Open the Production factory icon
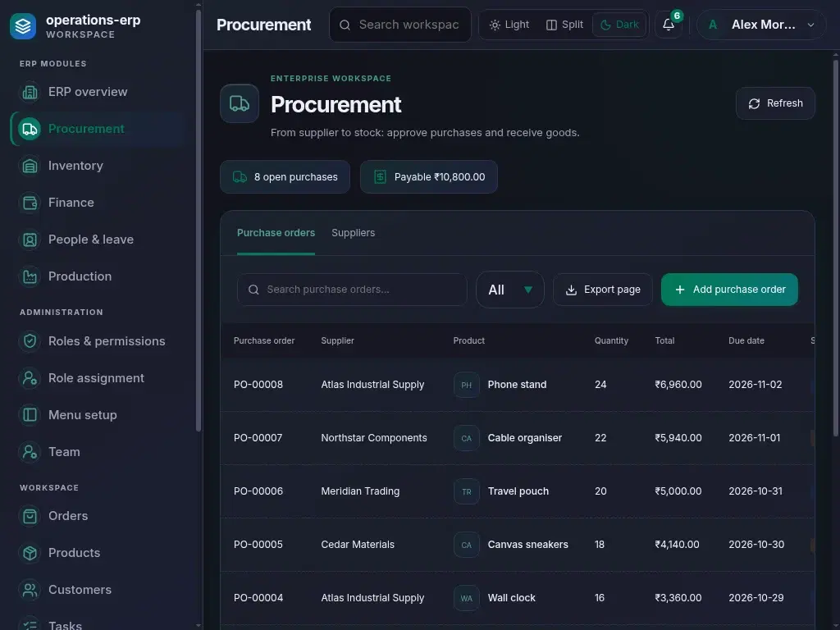This screenshot has width=840, height=630. [x=30, y=277]
